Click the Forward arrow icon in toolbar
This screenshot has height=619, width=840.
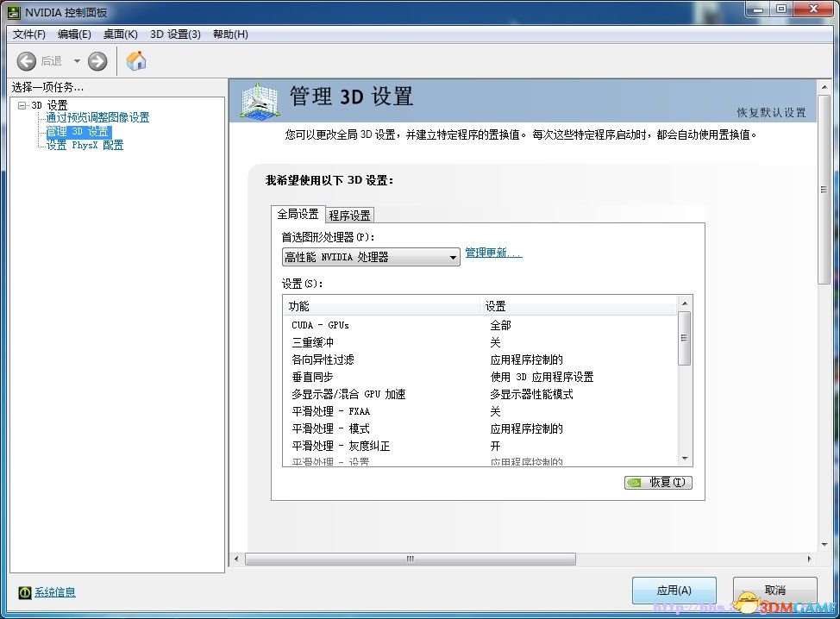tap(97, 61)
